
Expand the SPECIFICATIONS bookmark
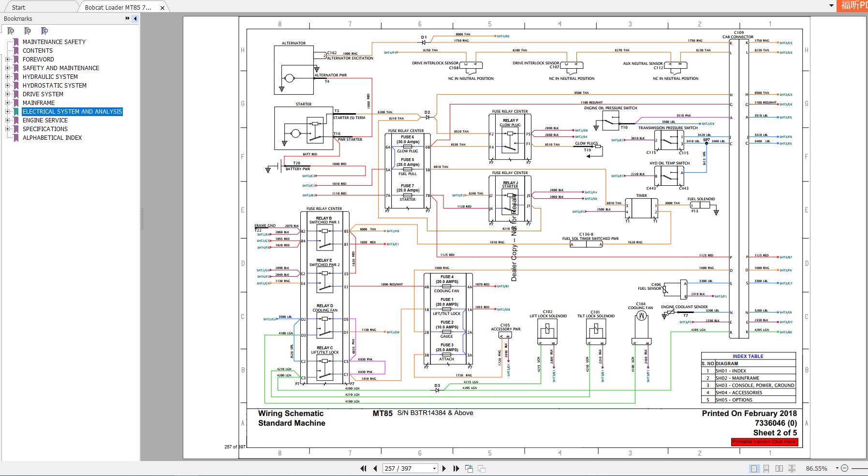coord(8,129)
